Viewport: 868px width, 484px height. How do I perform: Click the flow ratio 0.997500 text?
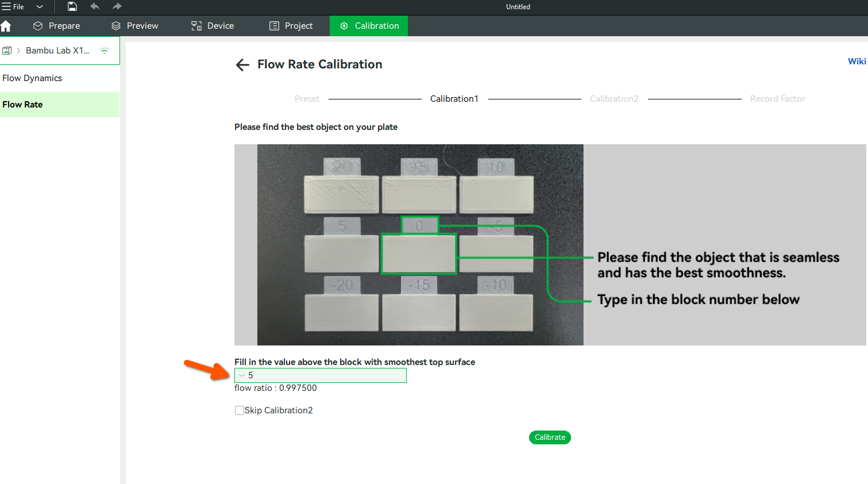click(x=276, y=388)
